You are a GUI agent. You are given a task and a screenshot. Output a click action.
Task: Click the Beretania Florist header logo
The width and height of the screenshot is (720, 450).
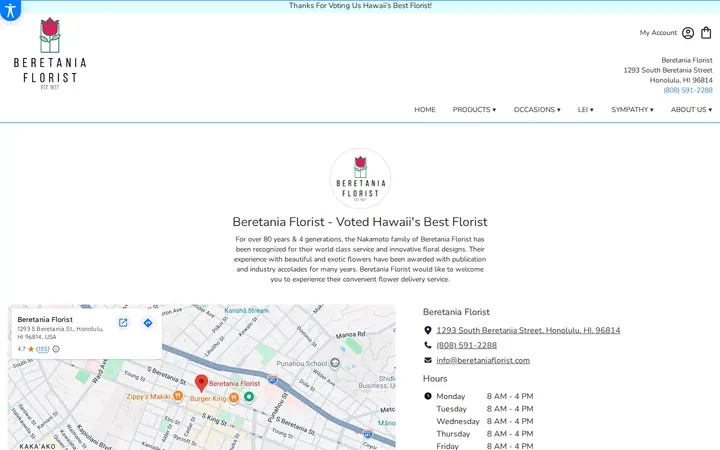pos(50,54)
